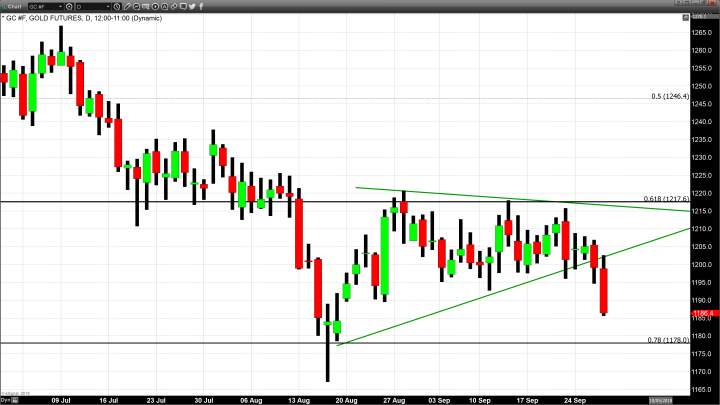Viewport: 720px width, 405px height.
Task: Click the date field at bottom right
Action: (665, 399)
